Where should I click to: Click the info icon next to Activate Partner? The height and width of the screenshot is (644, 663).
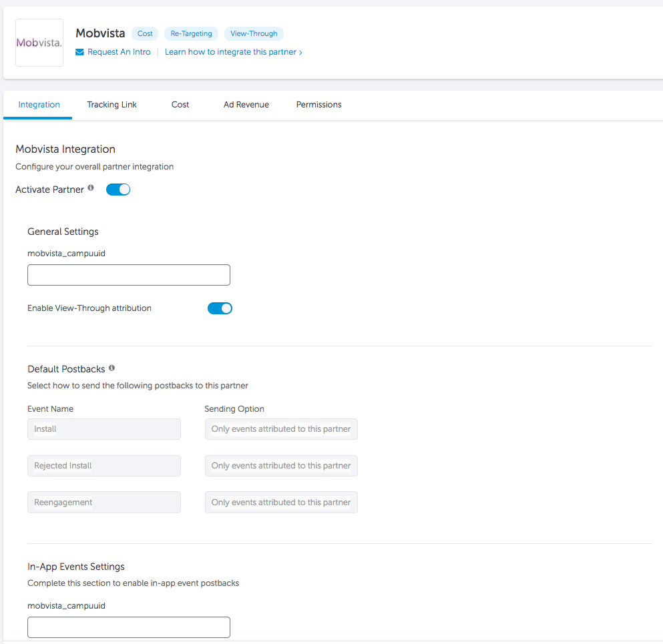coord(91,188)
